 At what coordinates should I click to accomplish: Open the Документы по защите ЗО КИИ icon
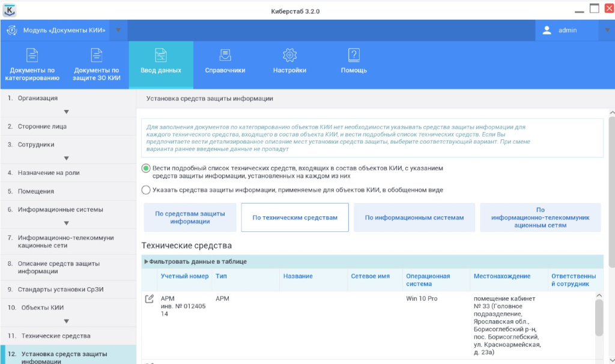tap(97, 56)
